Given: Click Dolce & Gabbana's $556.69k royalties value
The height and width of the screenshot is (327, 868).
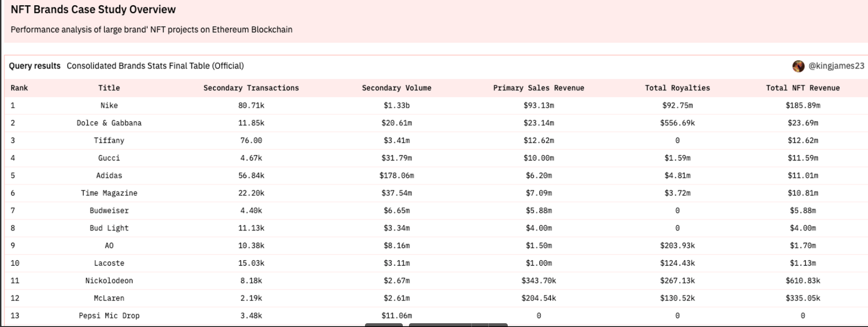Looking at the screenshot, I should (x=677, y=123).
